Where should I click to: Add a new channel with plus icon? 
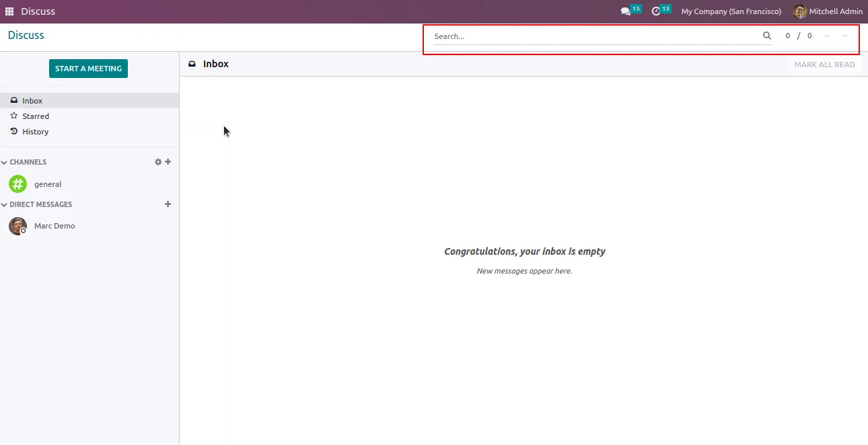click(x=168, y=162)
